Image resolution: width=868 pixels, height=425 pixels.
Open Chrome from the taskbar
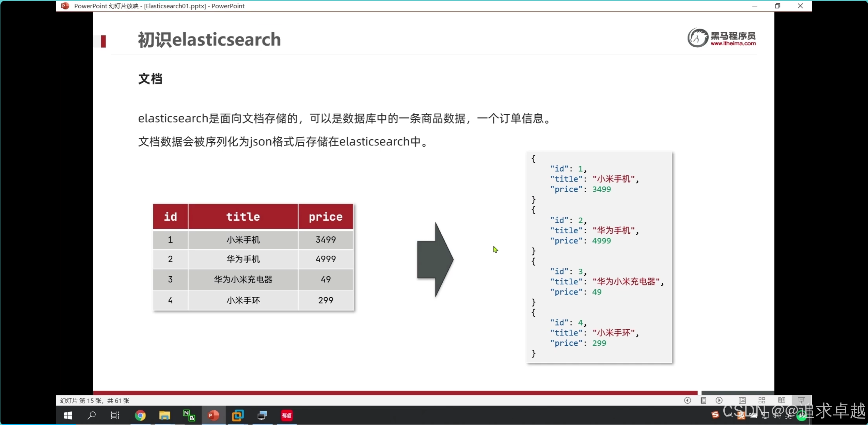140,415
